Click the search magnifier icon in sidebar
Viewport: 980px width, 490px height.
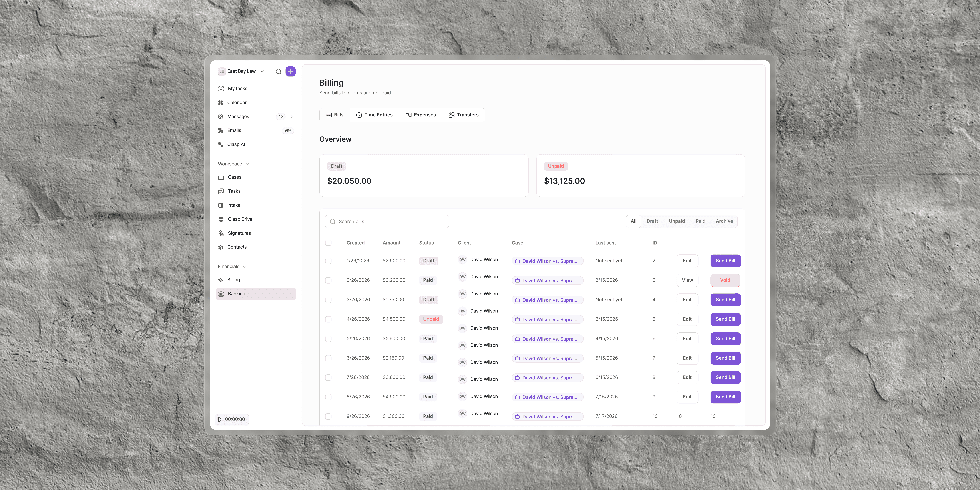click(278, 72)
